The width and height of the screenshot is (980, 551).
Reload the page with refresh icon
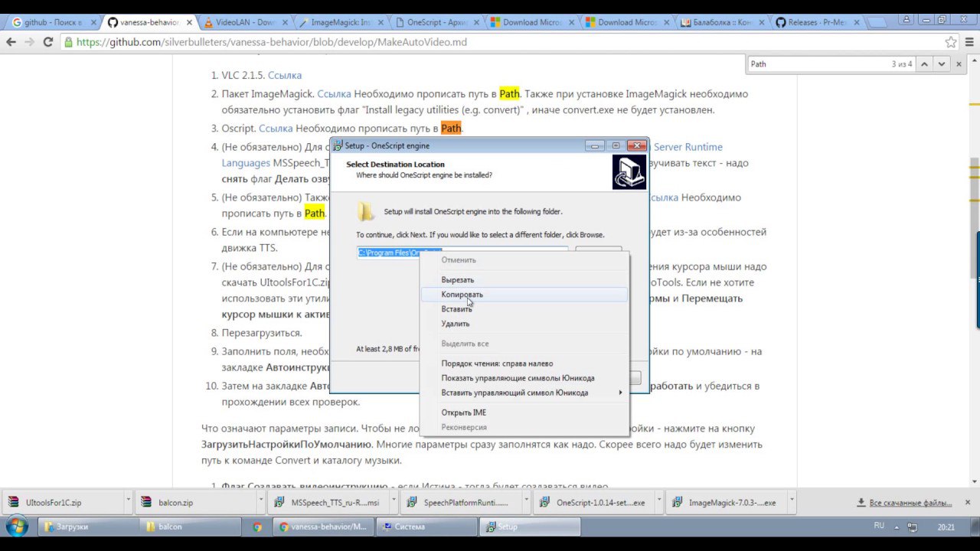[x=48, y=42]
